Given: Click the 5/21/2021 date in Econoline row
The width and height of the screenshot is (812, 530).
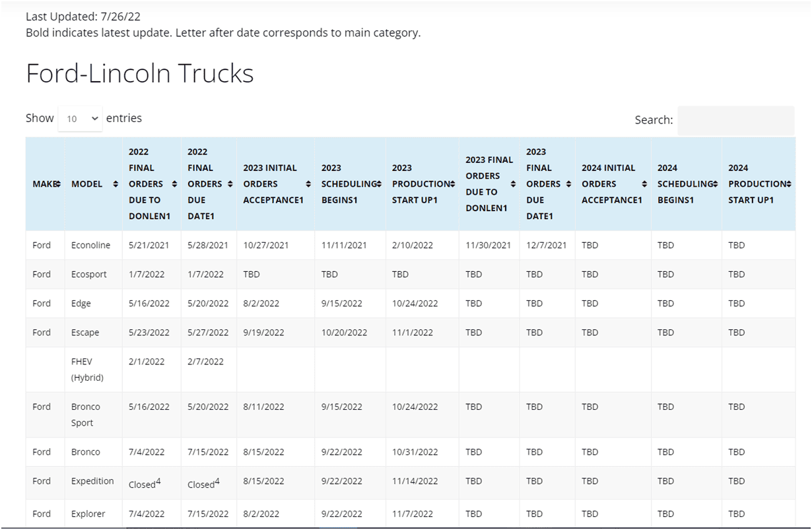Looking at the screenshot, I should pos(149,246).
